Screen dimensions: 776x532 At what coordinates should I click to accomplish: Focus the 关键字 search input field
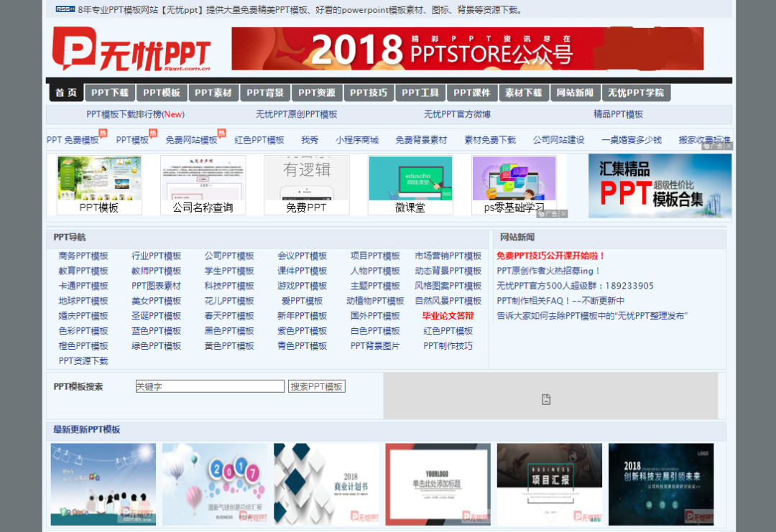click(x=210, y=386)
